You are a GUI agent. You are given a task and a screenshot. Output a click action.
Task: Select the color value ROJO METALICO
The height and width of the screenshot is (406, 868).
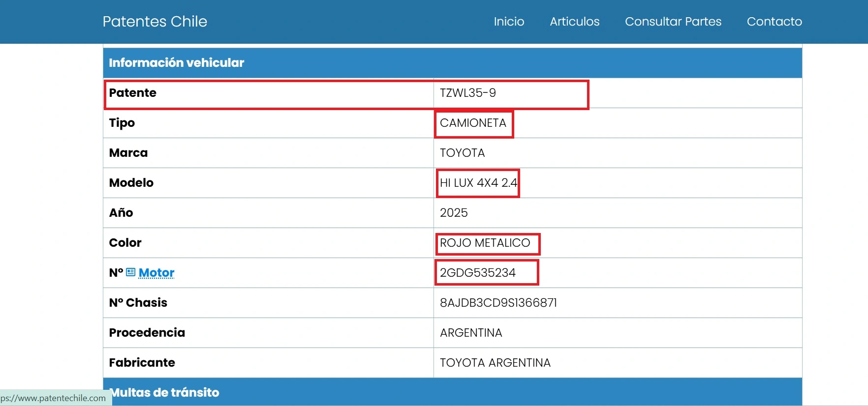coord(485,243)
